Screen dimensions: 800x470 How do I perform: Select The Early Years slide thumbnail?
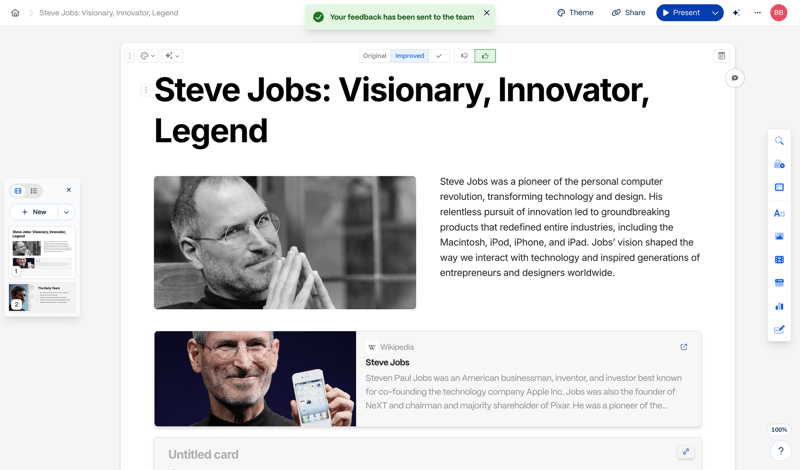click(x=42, y=297)
